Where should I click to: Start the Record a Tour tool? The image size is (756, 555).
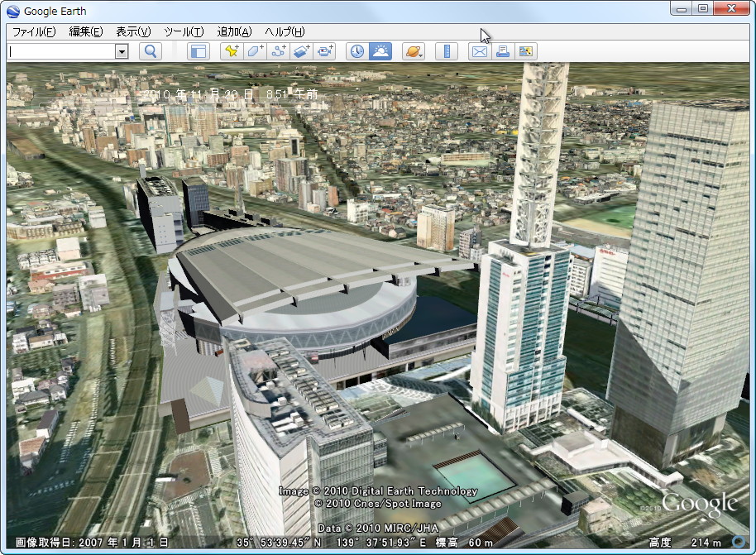[x=325, y=50]
